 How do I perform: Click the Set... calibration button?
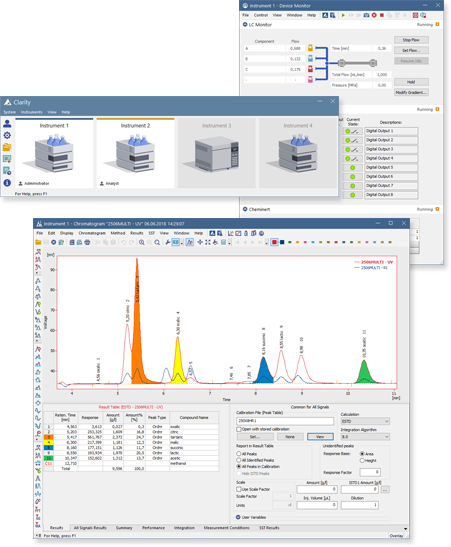click(255, 437)
